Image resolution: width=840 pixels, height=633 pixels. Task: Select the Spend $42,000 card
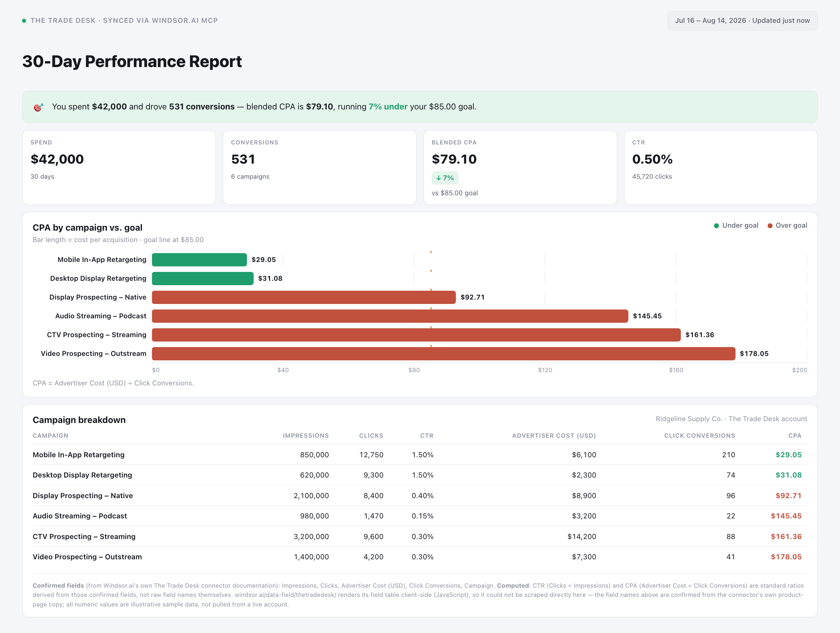[119, 167]
